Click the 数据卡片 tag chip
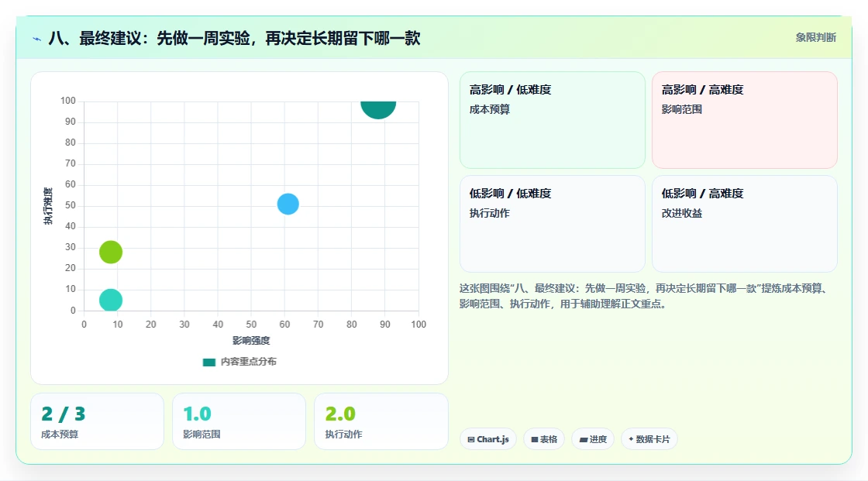Image resolution: width=868 pixels, height=481 pixels. [x=649, y=439]
